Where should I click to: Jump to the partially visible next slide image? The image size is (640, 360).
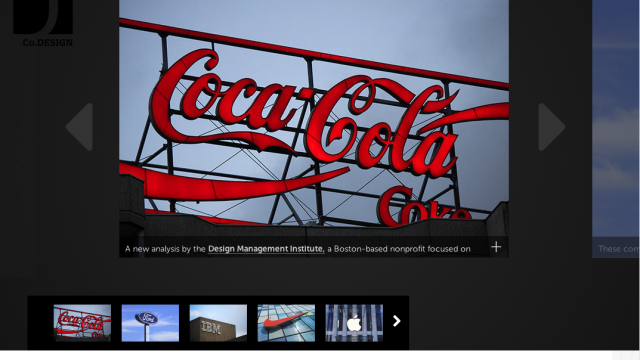point(615,129)
